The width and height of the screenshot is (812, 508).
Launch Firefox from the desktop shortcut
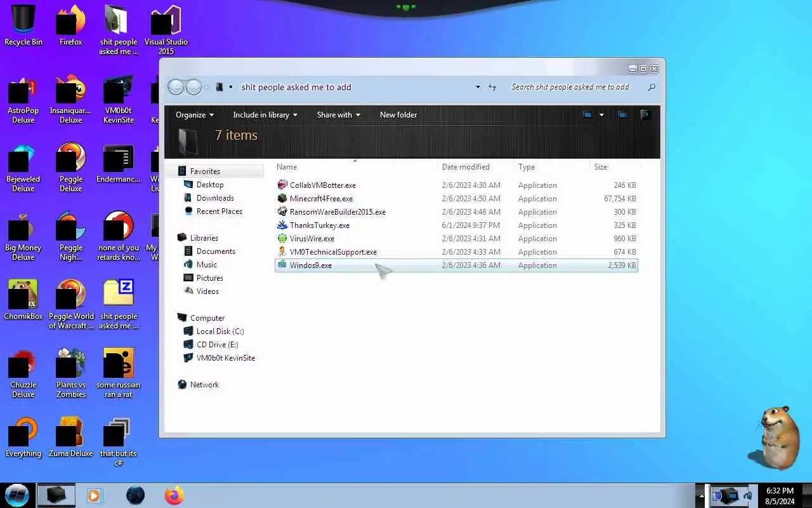point(70,25)
